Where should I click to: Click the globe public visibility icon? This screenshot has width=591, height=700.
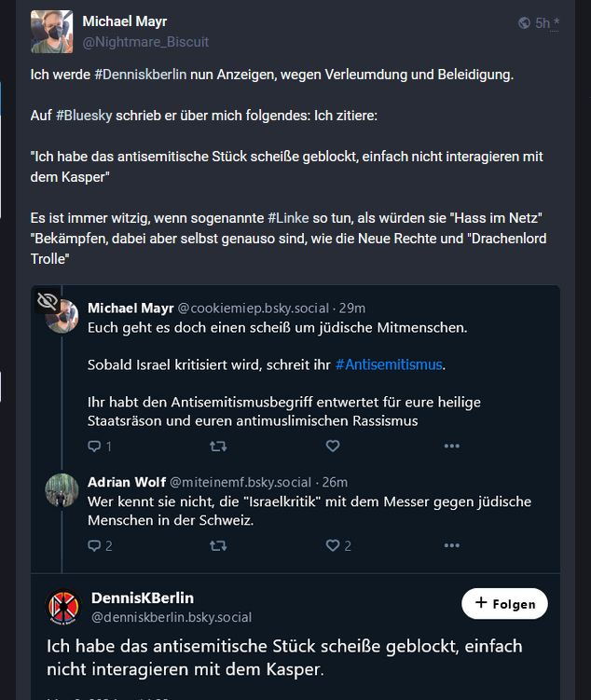click(524, 23)
